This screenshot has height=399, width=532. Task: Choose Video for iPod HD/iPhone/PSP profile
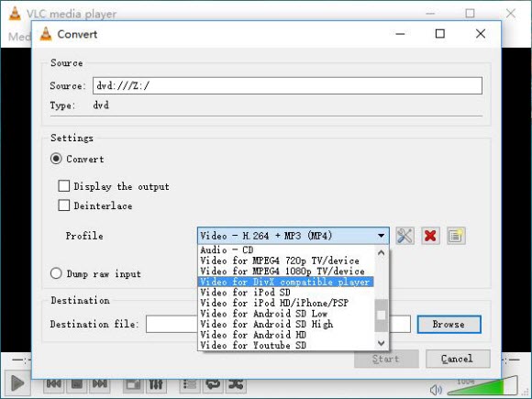(285, 303)
